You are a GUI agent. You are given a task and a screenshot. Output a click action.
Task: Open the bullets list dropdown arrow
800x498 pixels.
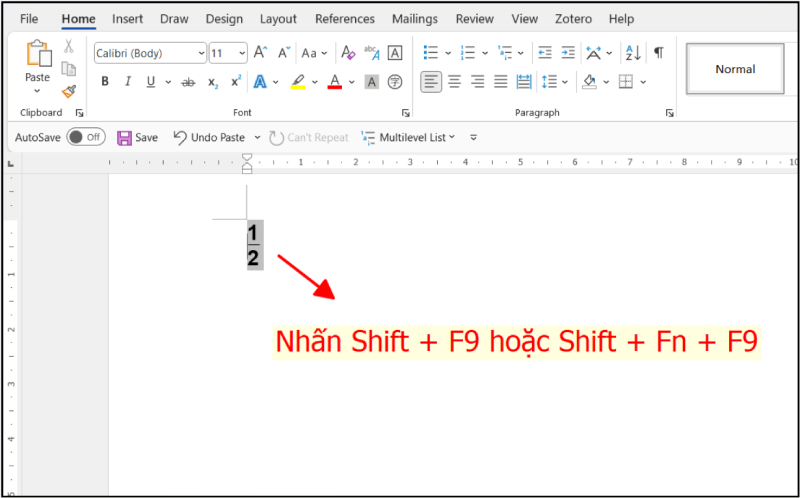[448, 53]
